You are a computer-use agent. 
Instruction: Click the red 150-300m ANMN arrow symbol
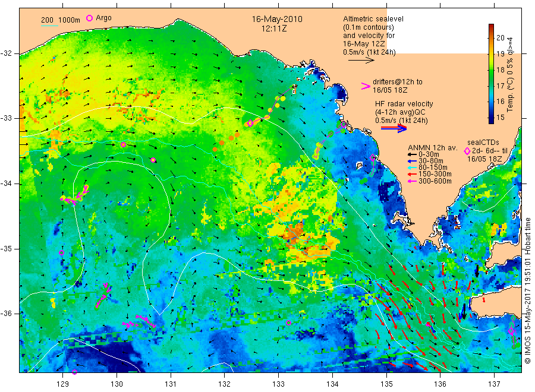coord(413,175)
